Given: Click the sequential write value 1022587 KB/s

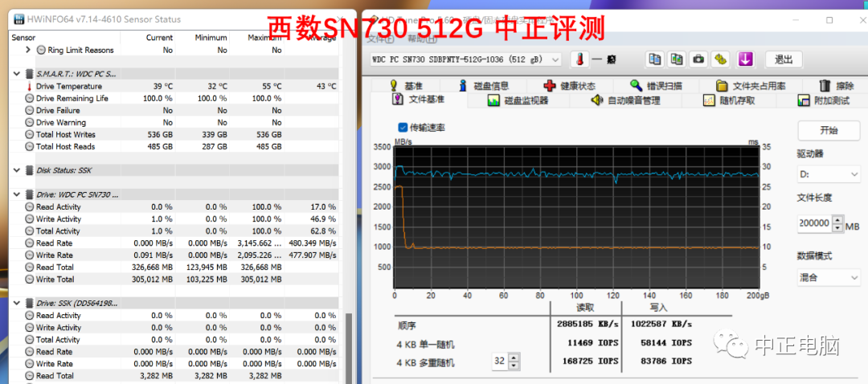Looking at the screenshot, I should point(661,325).
